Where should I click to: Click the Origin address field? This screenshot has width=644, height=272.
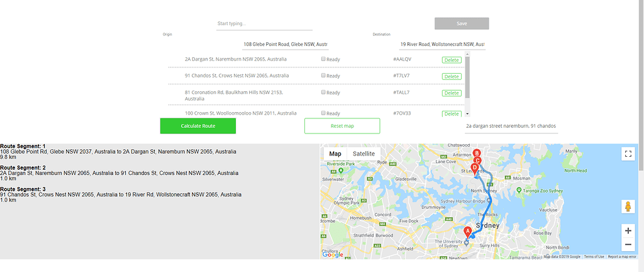[x=286, y=44]
